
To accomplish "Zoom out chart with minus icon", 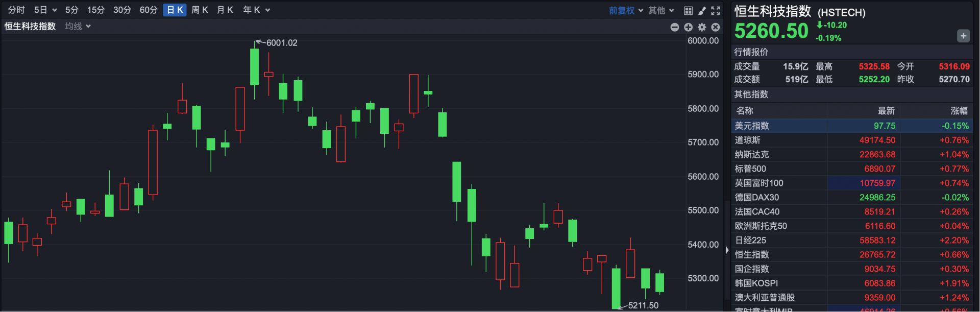I will [675, 27].
